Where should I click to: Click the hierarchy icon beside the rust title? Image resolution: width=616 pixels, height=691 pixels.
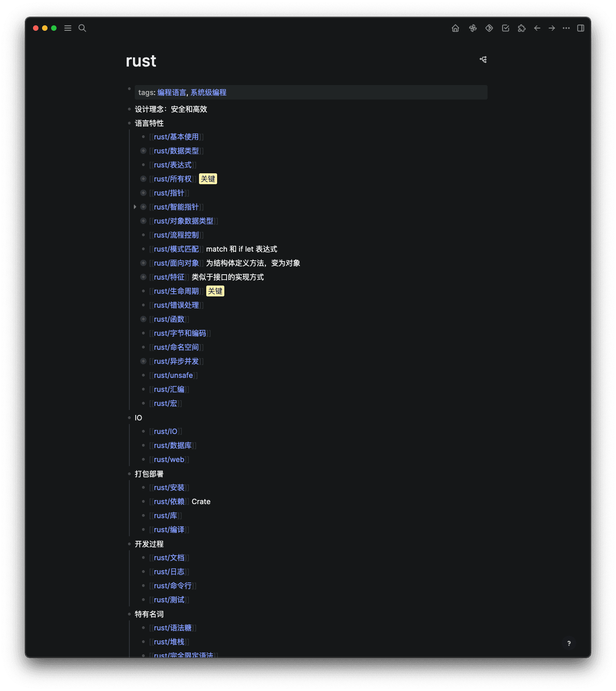click(483, 60)
